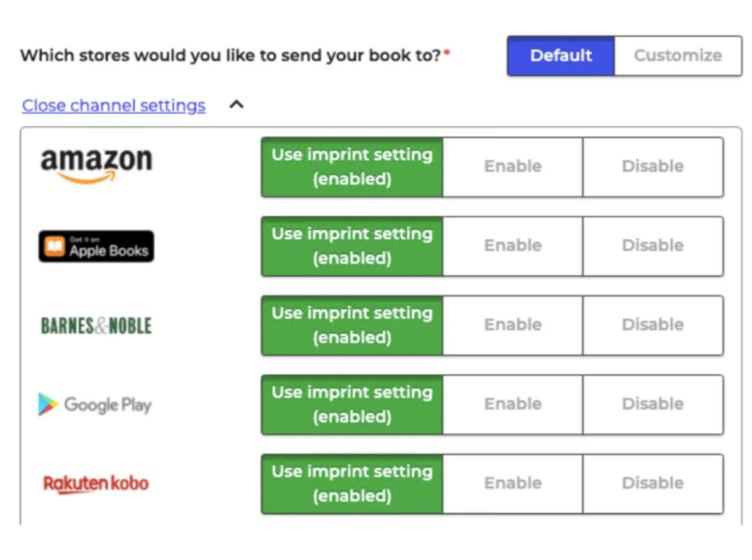The image size is (752, 560).
Task: Collapse settings using the chevron up arrow
Action: 236,104
